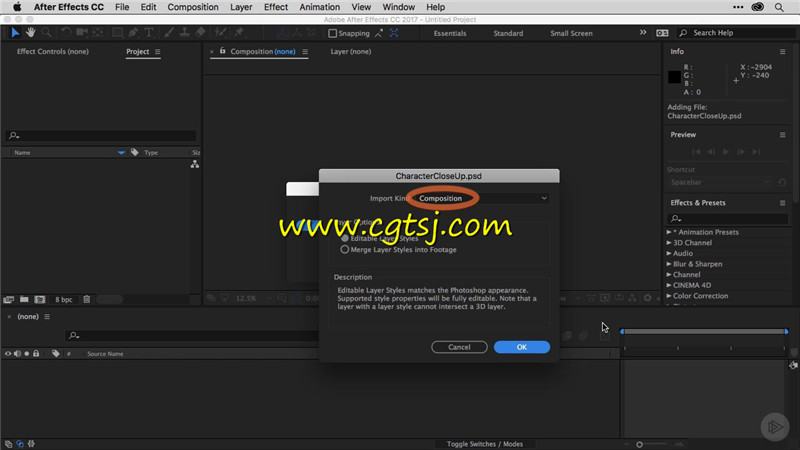Toggle snap collapsed compositions option

(x=394, y=33)
